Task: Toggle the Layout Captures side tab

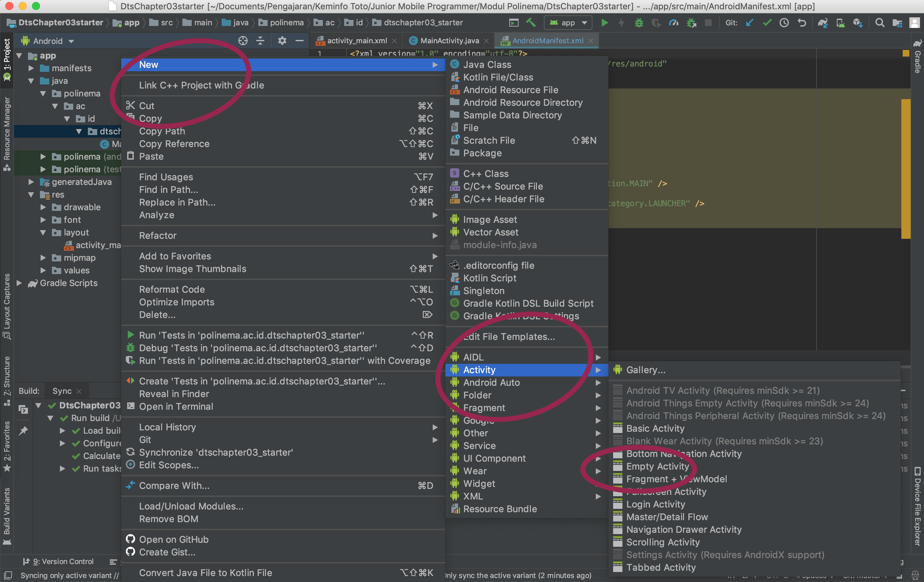Action: 7,306
